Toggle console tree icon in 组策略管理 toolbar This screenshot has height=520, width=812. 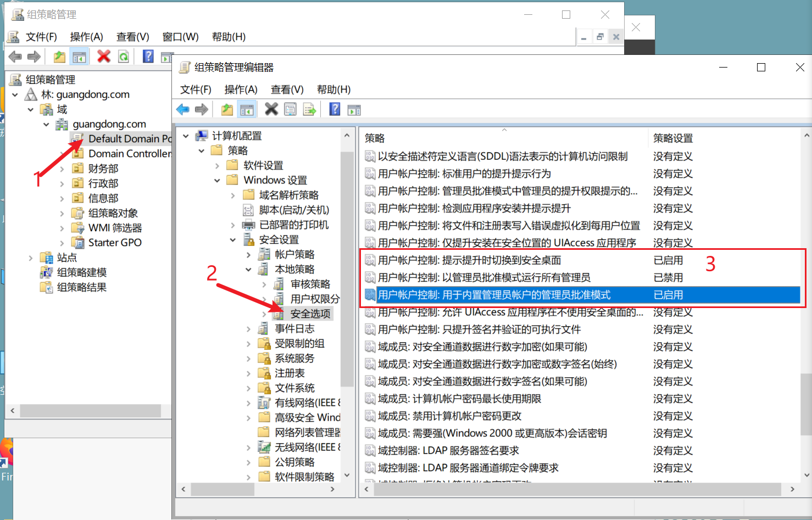tap(80, 57)
